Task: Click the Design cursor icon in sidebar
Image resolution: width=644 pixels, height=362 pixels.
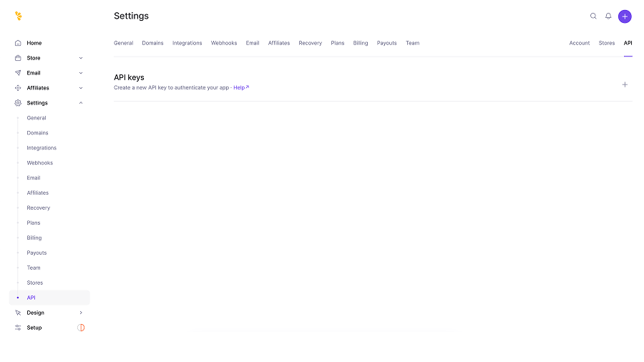Action: 18,313
